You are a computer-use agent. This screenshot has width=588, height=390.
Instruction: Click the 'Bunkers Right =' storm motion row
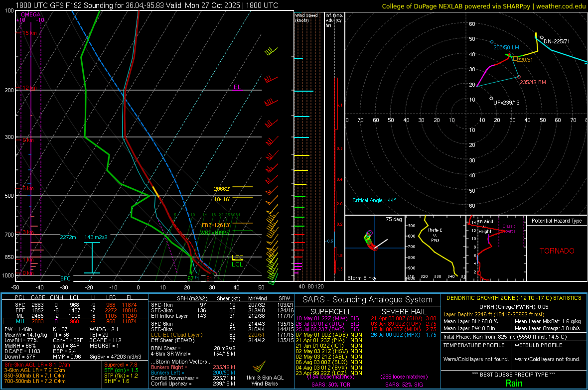click(x=193, y=367)
